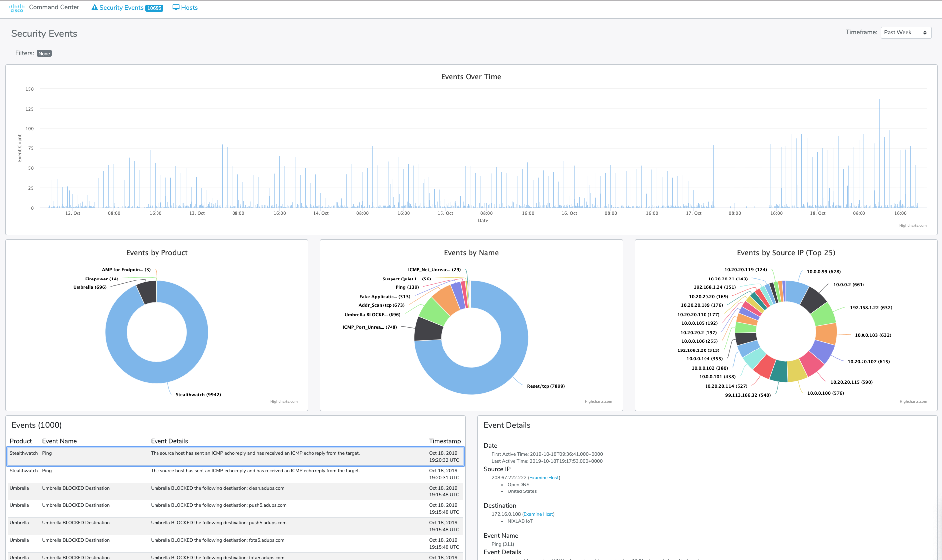Click the Firepower (14) chart label
Image resolution: width=942 pixels, height=560 pixels.
(102, 279)
